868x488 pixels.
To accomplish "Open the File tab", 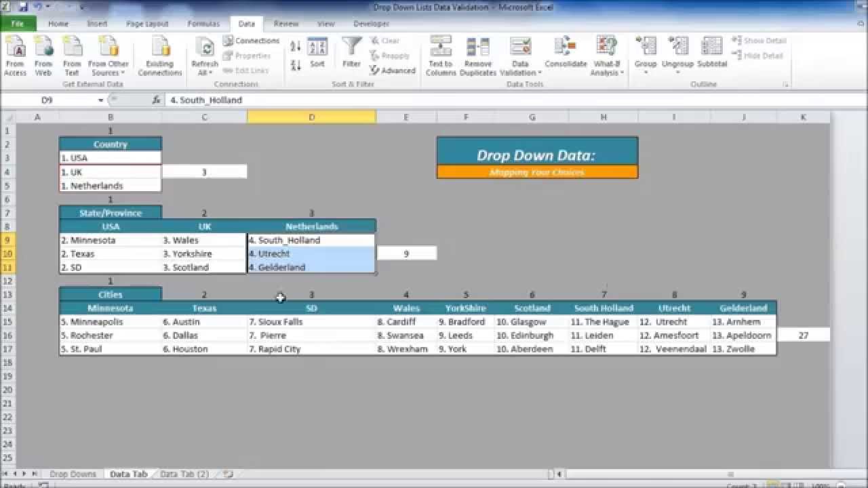I will (x=18, y=24).
